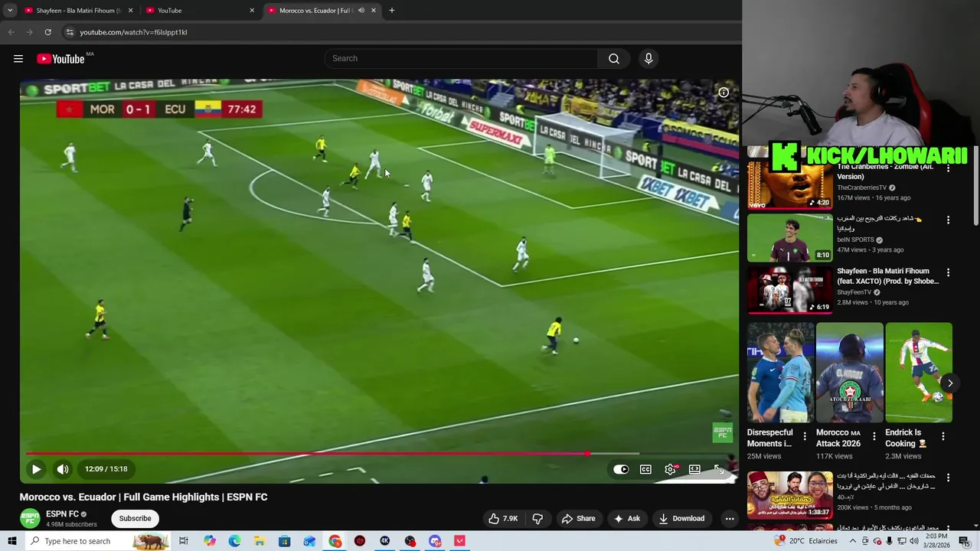Viewport: 980px width, 551px height.
Task: Open The Cranberries - Zombie video title
Action: coord(883,171)
